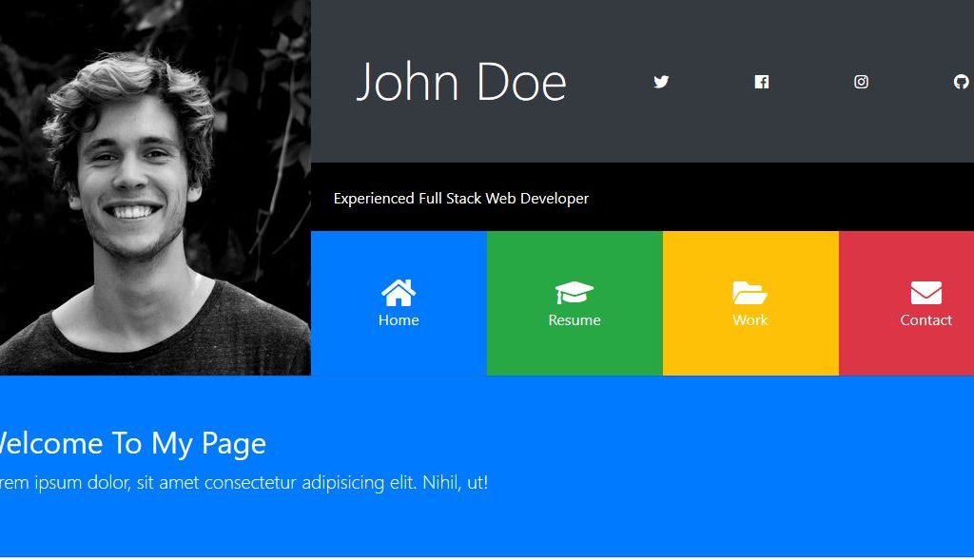This screenshot has width=974, height=560.
Task: Click the Welcome To My Page heading
Action: coord(131,443)
